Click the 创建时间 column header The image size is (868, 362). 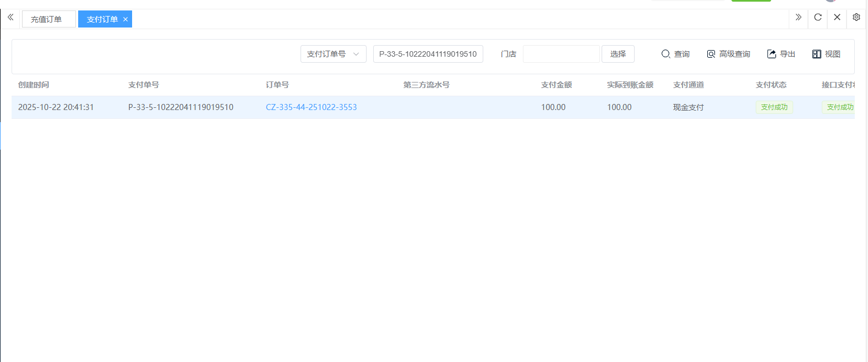34,85
